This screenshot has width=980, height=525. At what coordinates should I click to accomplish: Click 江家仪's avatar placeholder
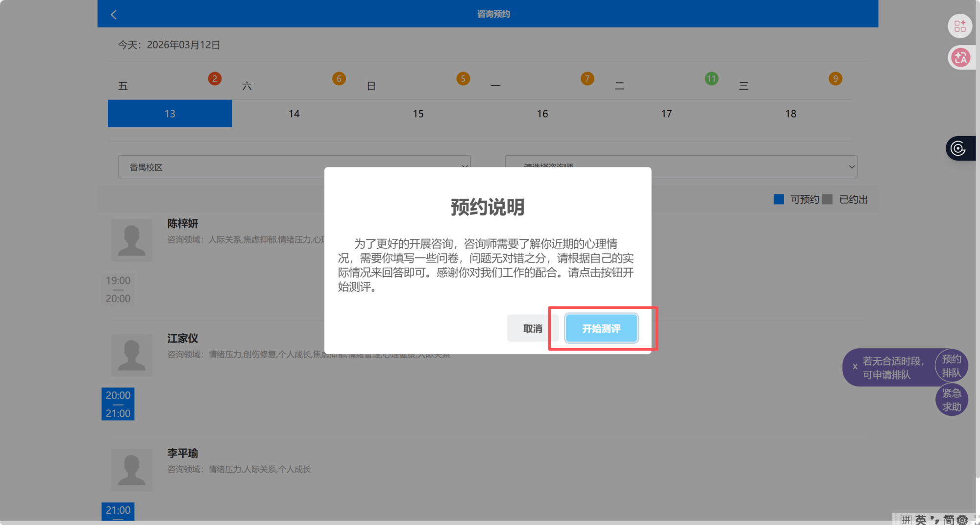click(x=131, y=355)
